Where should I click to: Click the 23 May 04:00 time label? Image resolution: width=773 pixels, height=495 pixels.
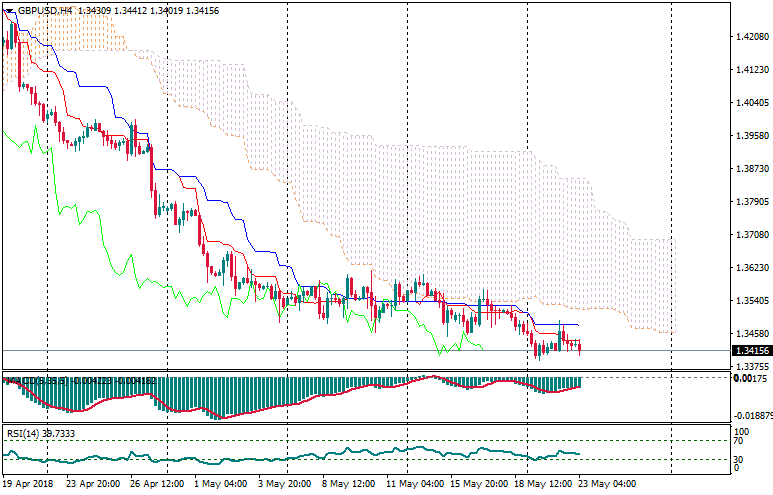click(x=609, y=484)
